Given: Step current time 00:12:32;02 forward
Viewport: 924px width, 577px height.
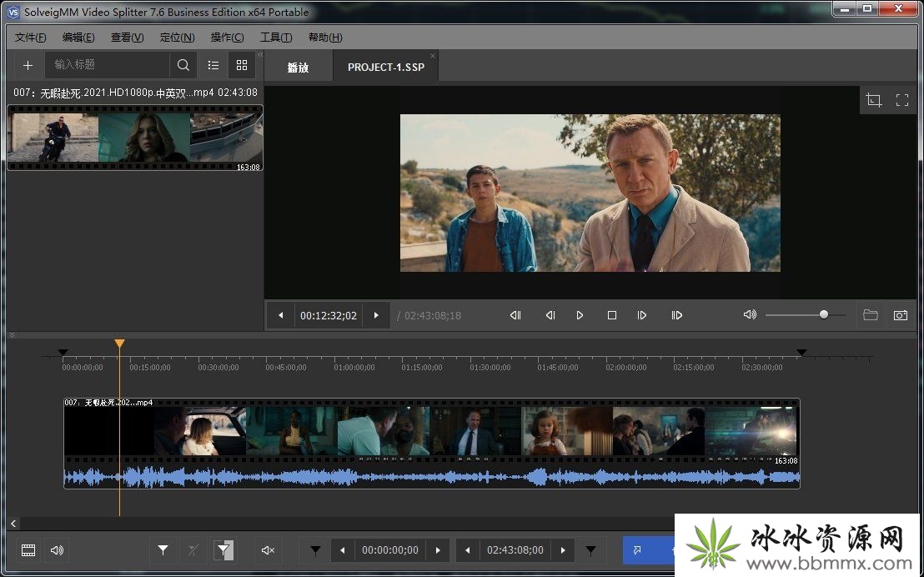Looking at the screenshot, I should (376, 315).
